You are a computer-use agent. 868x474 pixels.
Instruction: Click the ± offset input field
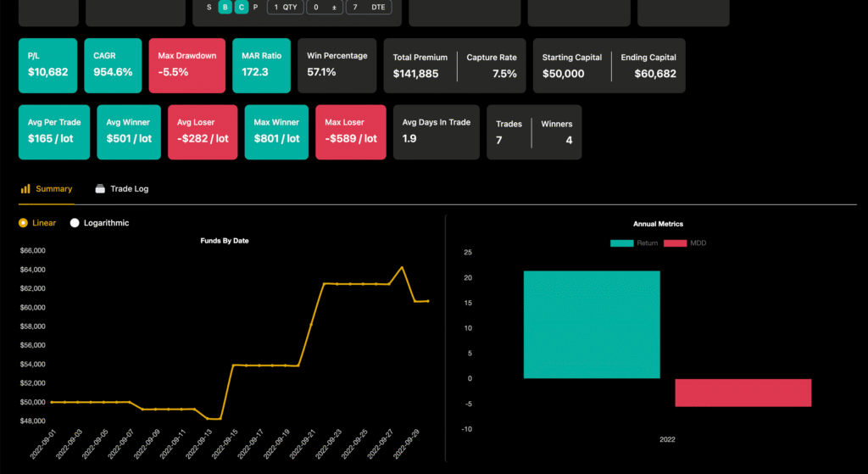[325, 8]
